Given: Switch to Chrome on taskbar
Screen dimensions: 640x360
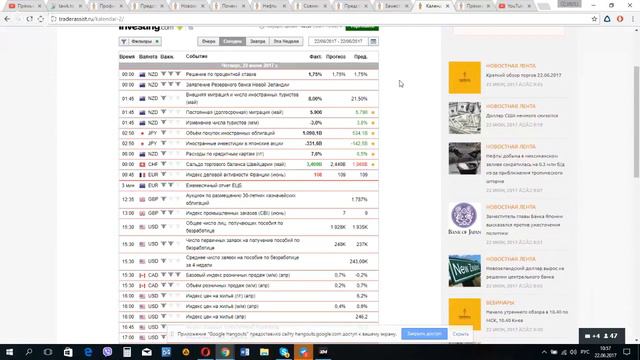Looking at the screenshot, I should 225,352.
